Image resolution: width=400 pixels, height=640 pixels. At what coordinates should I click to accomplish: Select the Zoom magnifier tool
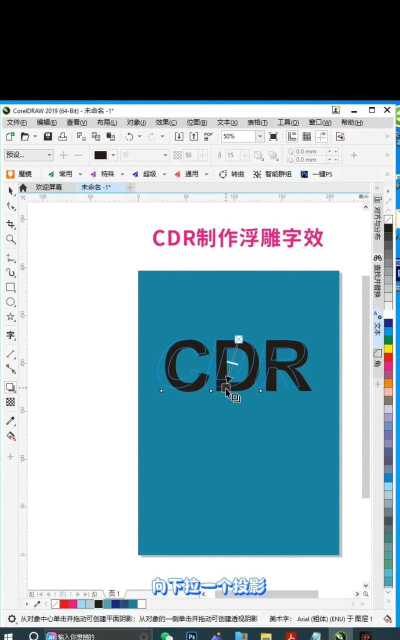click(x=11, y=239)
